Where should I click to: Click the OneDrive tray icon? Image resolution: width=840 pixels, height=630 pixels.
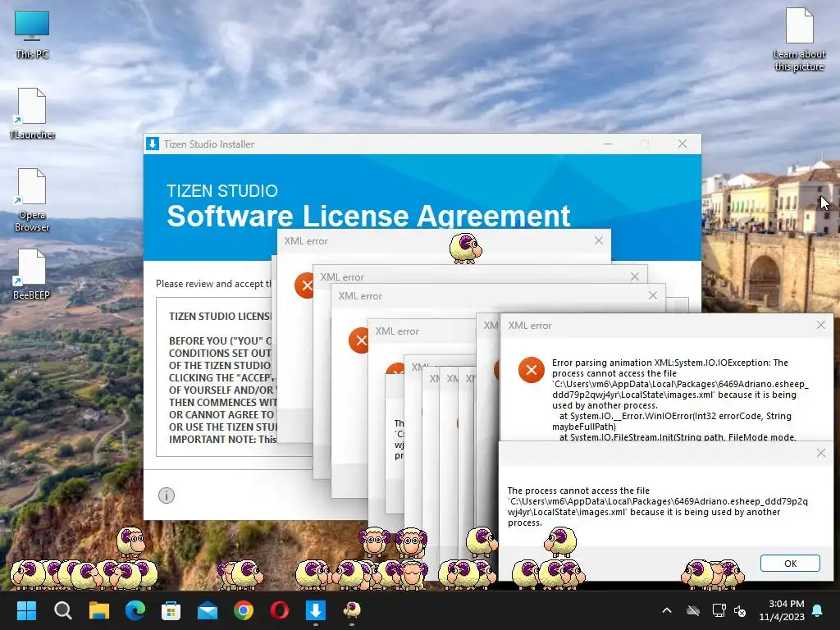(x=693, y=610)
